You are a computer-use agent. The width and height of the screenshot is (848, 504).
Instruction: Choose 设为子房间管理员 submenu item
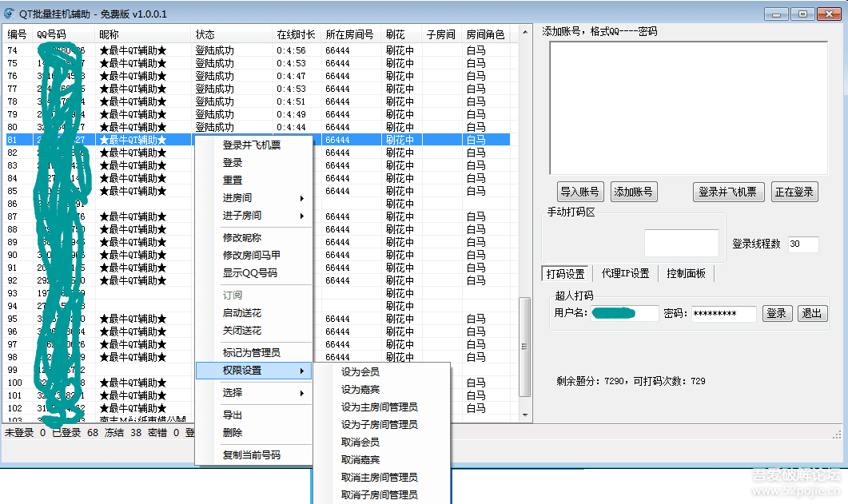pyautogui.click(x=379, y=425)
